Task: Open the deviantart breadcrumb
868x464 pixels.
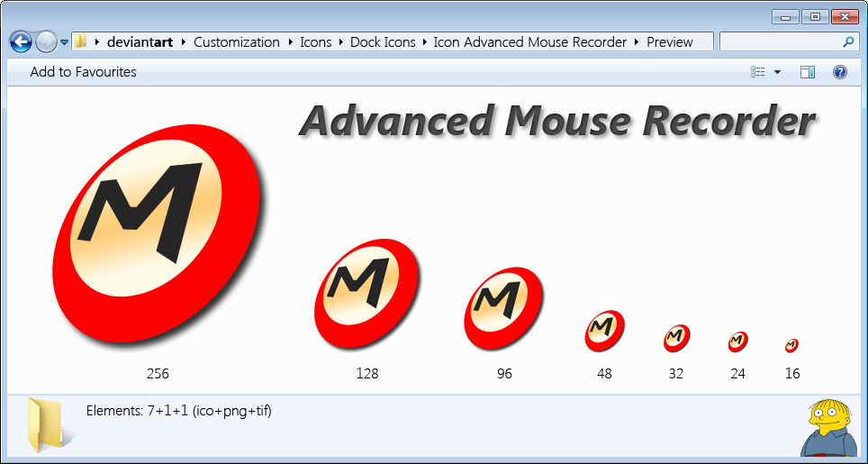Action: (140, 42)
